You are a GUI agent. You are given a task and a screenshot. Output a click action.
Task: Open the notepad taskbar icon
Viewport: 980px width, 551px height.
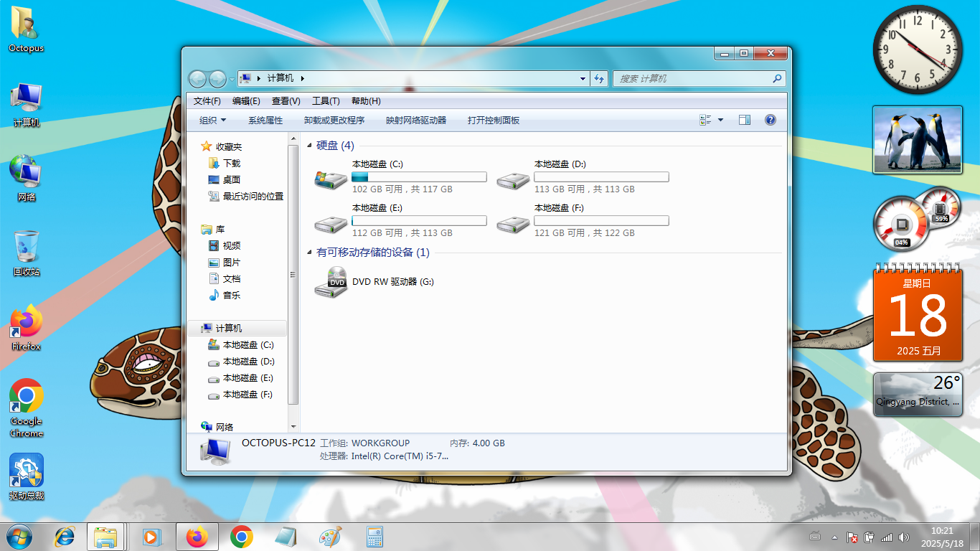click(x=286, y=537)
